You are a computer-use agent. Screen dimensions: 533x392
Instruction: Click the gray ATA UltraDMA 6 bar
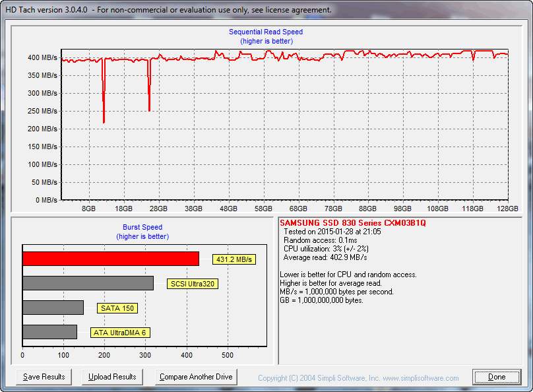coord(50,332)
